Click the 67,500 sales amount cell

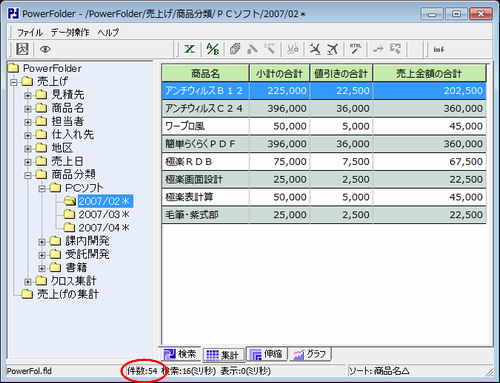coord(429,162)
